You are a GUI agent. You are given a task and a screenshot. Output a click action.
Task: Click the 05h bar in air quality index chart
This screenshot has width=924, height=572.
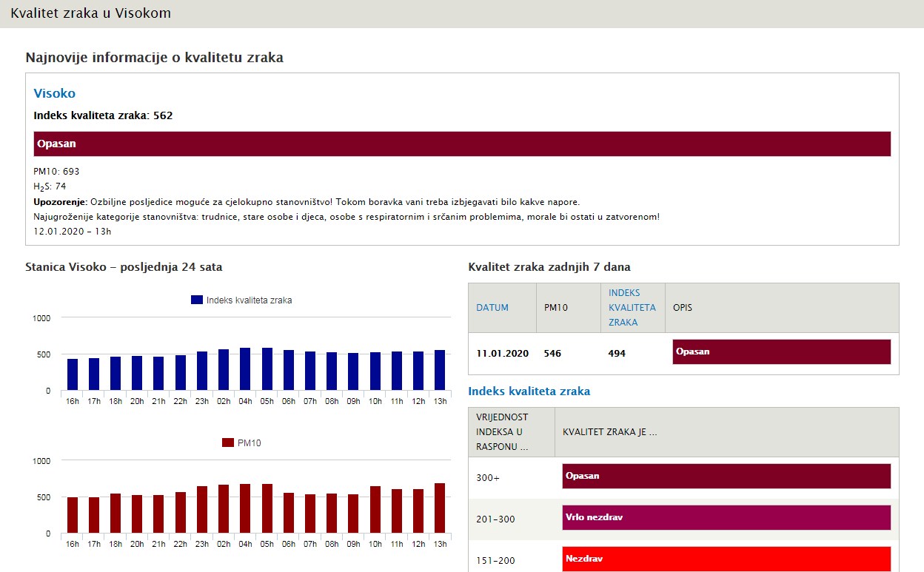(x=267, y=369)
